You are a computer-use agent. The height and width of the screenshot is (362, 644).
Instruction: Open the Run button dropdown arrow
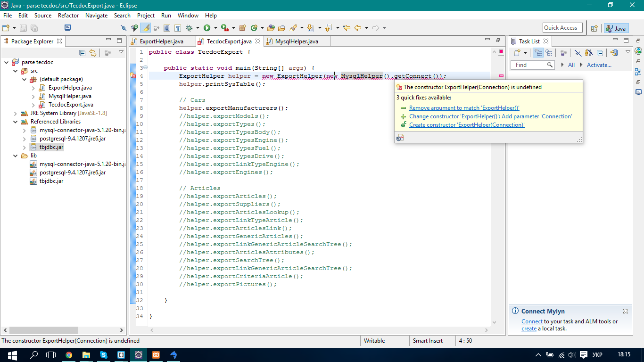coord(215,28)
